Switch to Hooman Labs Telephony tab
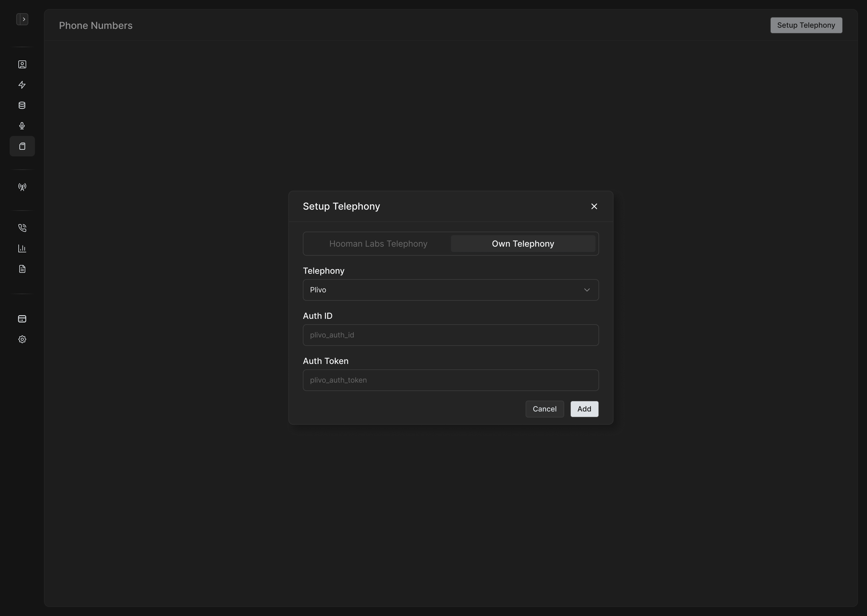This screenshot has width=867, height=616. tap(378, 244)
